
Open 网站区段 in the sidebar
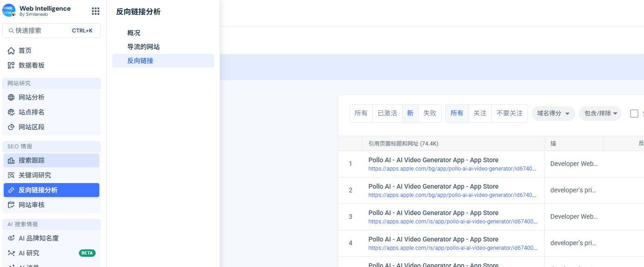[x=52, y=127]
